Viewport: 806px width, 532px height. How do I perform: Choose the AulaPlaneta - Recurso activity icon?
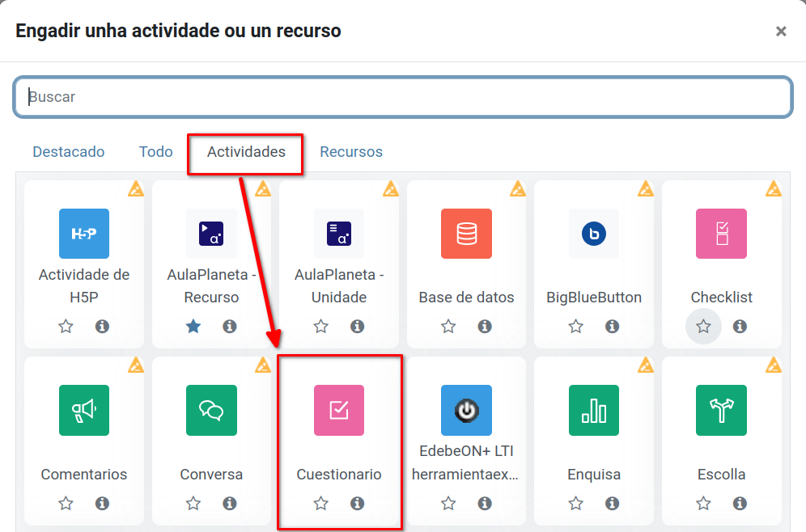coord(211,234)
